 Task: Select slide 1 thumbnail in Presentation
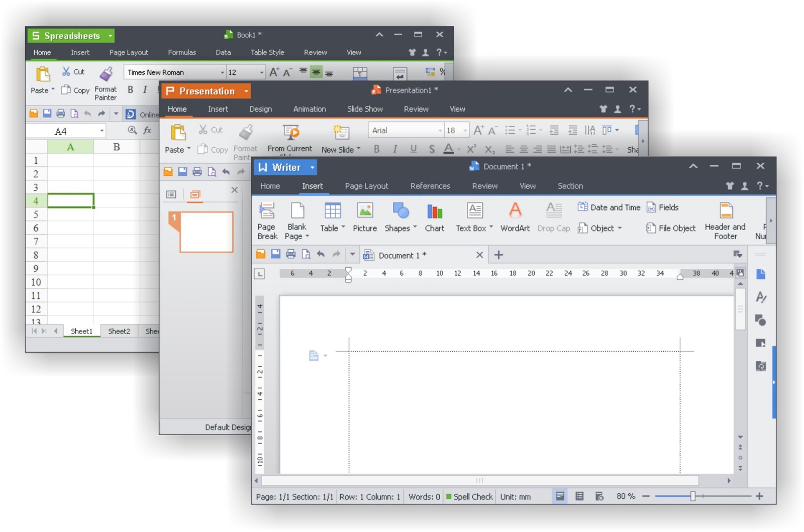point(206,232)
